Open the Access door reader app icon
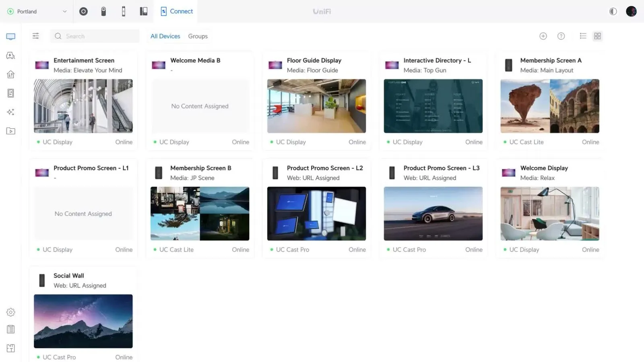Image resolution: width=644 pixels, height=362 pixels. coord(124,11)
